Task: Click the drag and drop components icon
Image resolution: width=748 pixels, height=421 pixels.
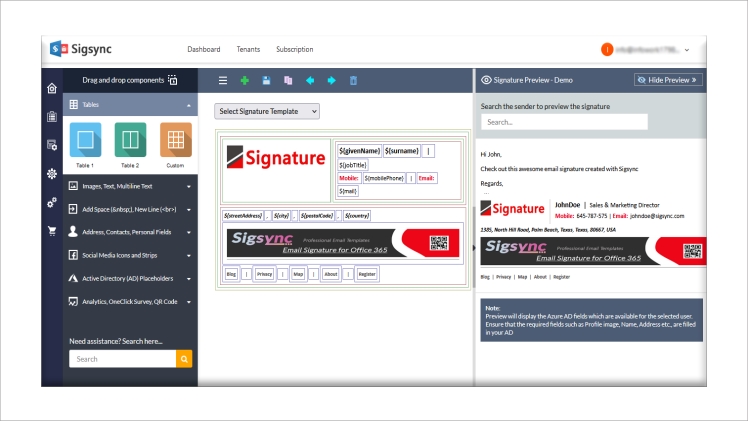Action: [x=173, y=80]
